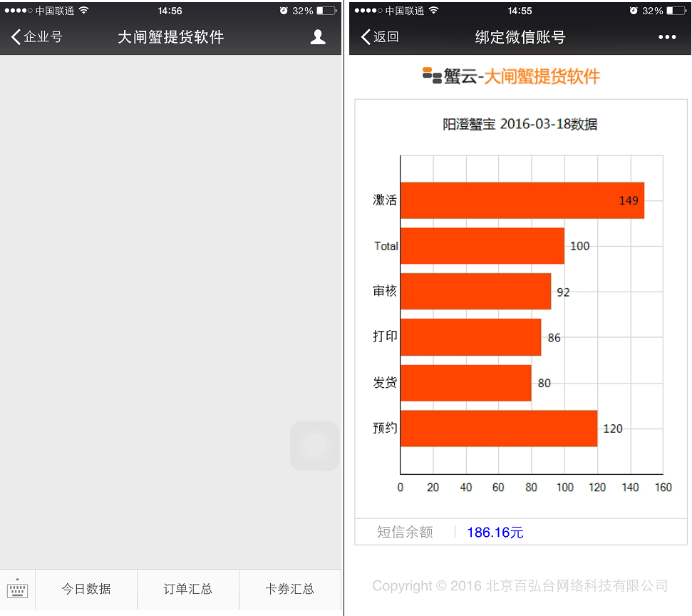Tap the 预约 axis label
The width and height of the screenshot is (692, 616).
385,428
